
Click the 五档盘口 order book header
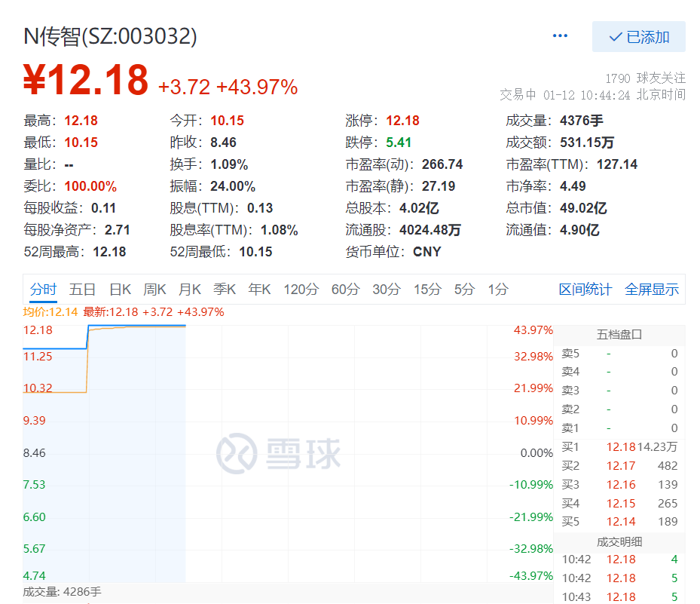[x=619, y=335]
